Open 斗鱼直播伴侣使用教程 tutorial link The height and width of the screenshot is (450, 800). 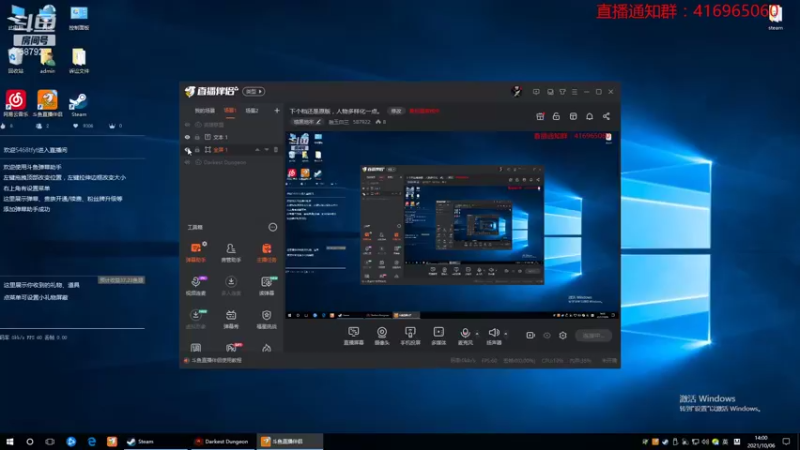coord(216,360)
